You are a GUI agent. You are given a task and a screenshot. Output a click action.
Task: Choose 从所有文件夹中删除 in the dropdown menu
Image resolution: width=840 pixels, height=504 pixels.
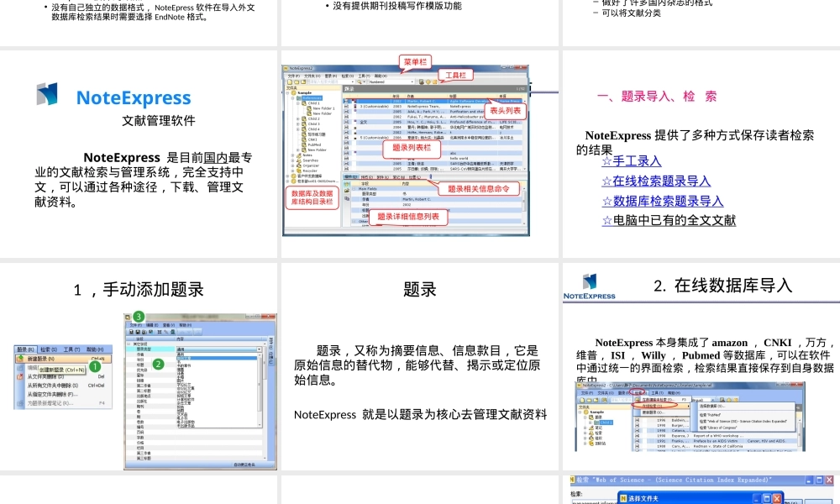point(64,385)
